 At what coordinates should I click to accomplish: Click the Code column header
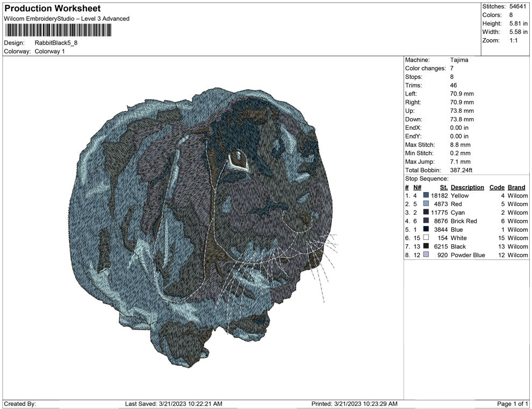pos(497,187)
